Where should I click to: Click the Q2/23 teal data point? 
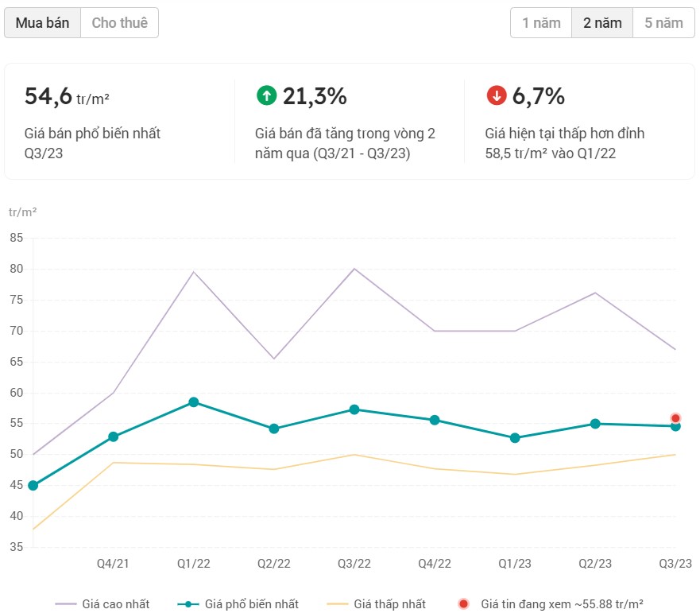595,424
